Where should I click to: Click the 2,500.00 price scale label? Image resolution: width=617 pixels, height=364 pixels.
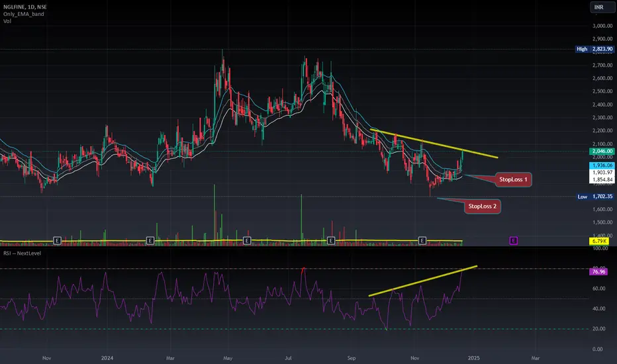[602, 91]
